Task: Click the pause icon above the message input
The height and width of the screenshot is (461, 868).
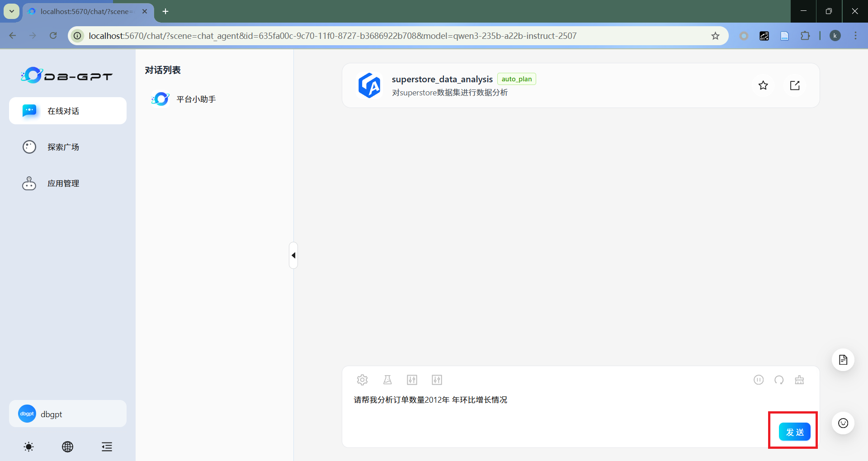Action: coord(759,380)
